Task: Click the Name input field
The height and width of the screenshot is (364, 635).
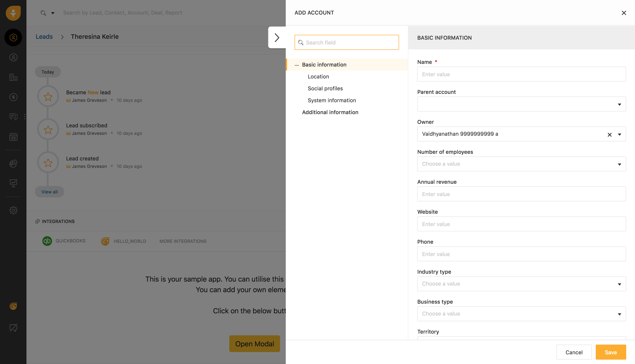Action: (x=521, y=74)
